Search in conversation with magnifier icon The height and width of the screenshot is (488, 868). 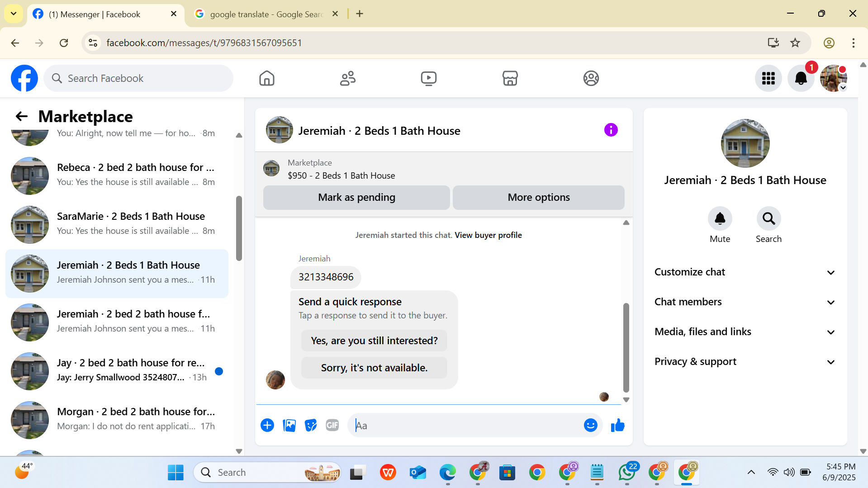click(769, 219)
